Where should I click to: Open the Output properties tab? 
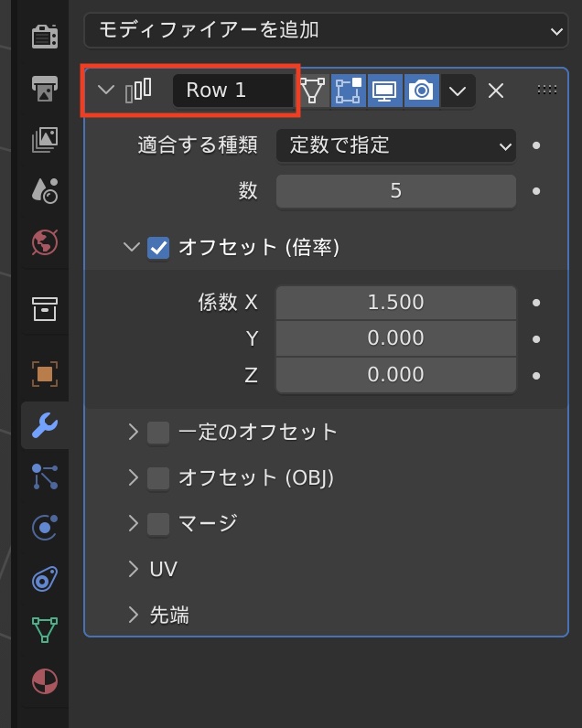pos(44,89)
